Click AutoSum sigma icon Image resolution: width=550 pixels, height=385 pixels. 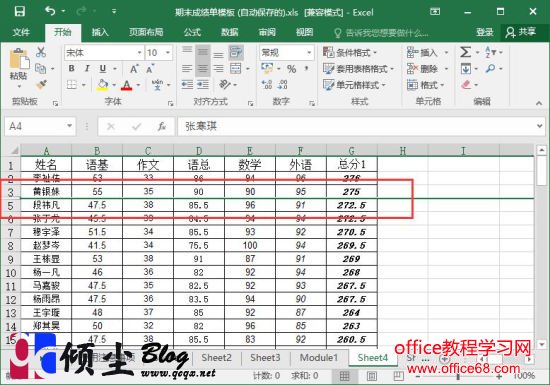click(465, 53)
